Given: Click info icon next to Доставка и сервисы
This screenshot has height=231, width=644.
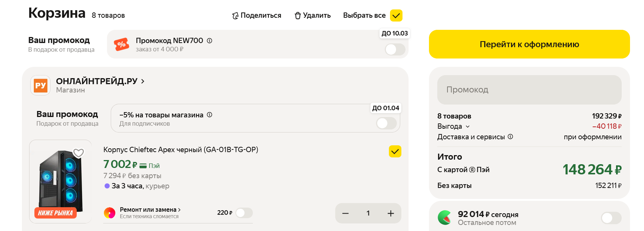Looking at the screenshot, I should pyautogui.click(x=510, y=137).
